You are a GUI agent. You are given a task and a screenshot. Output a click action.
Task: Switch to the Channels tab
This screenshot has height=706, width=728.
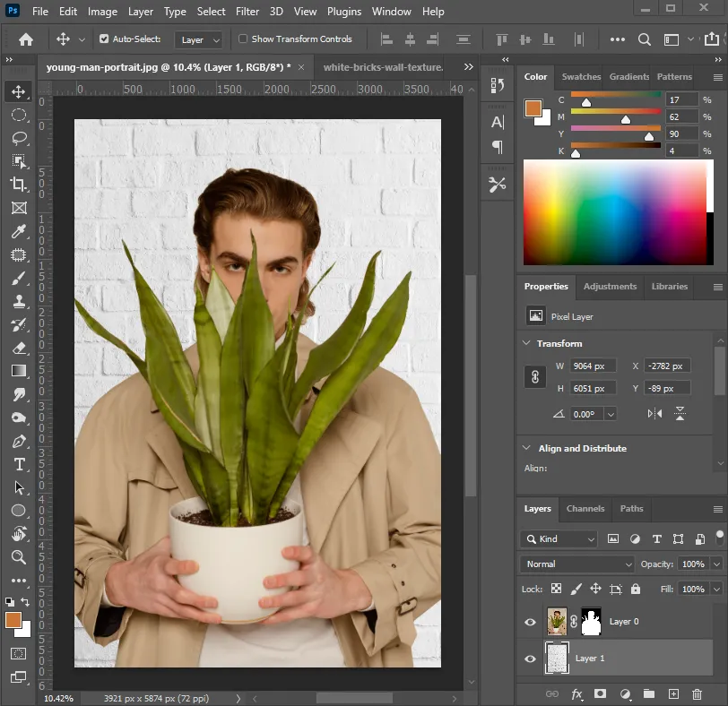585,509
